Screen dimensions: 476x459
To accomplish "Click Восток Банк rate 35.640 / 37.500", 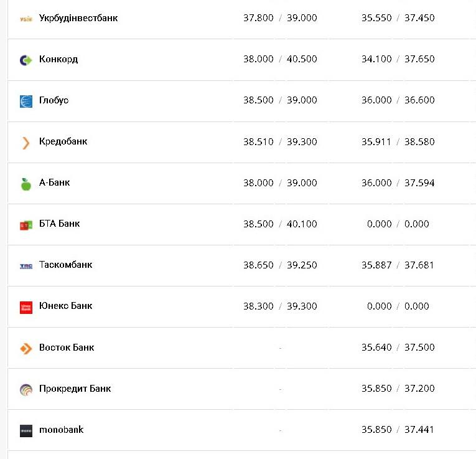I will [398, 348].
